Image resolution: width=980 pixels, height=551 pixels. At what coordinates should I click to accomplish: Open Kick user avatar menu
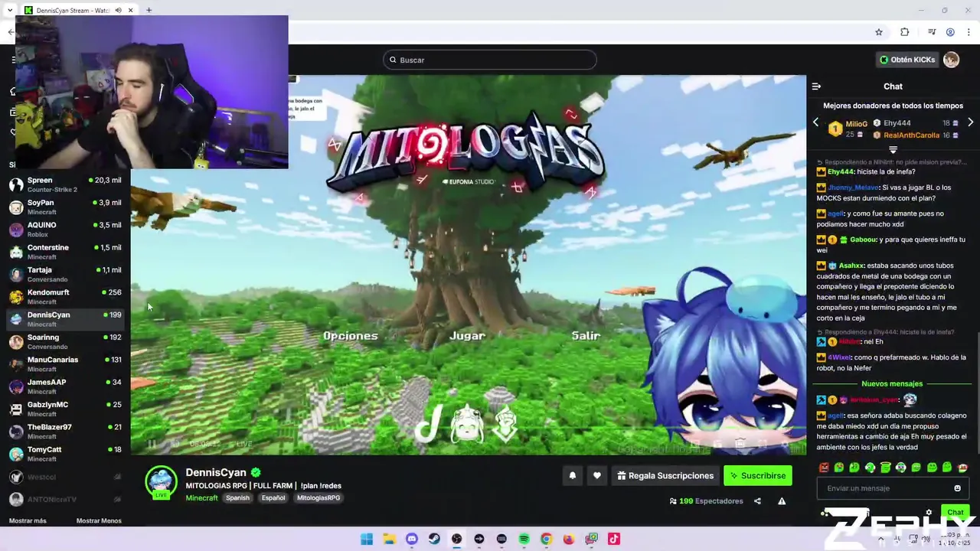pos(951,60)
